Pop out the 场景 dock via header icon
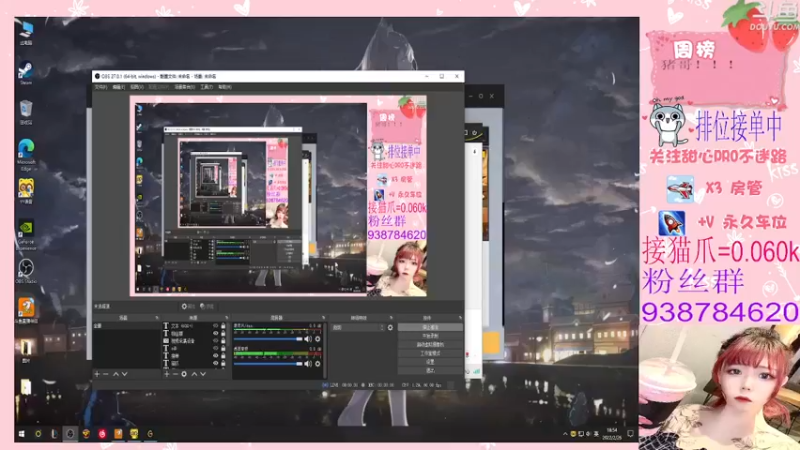800x450 pixels. [x=157, y=318]
